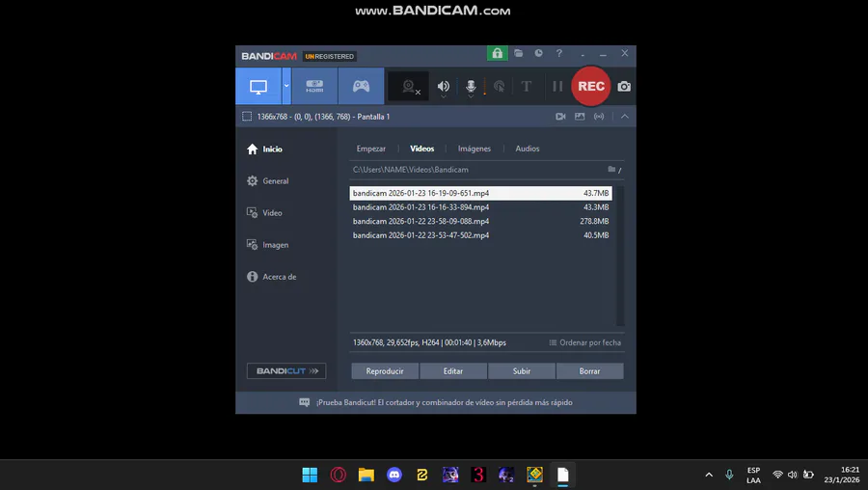Image resolution: width=868 pixels, height=490 pixels.
Task: Click Reproducir button
Action: 385,371
